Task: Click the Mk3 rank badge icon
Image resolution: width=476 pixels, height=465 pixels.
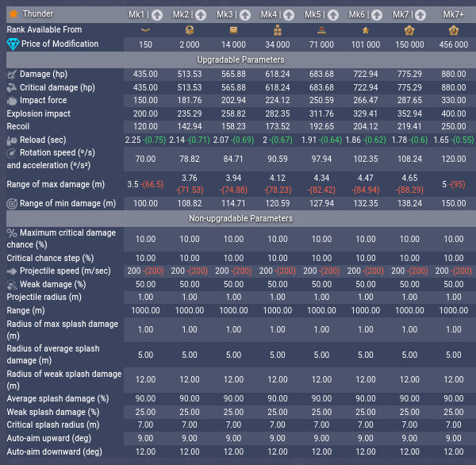Action: point(233,30)
